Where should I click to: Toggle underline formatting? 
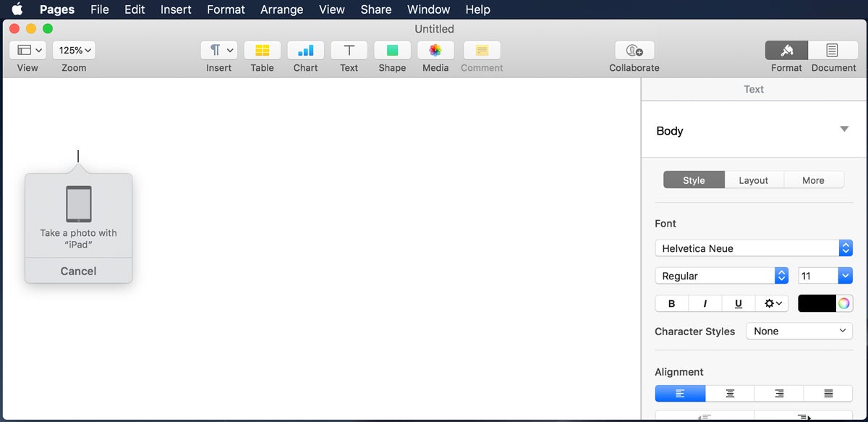tap(738, 303)
